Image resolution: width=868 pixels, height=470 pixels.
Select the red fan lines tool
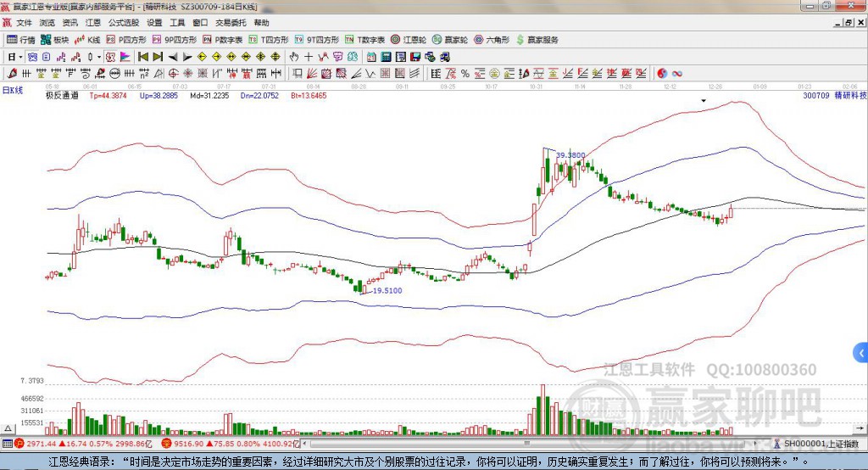tap(312, 74)
